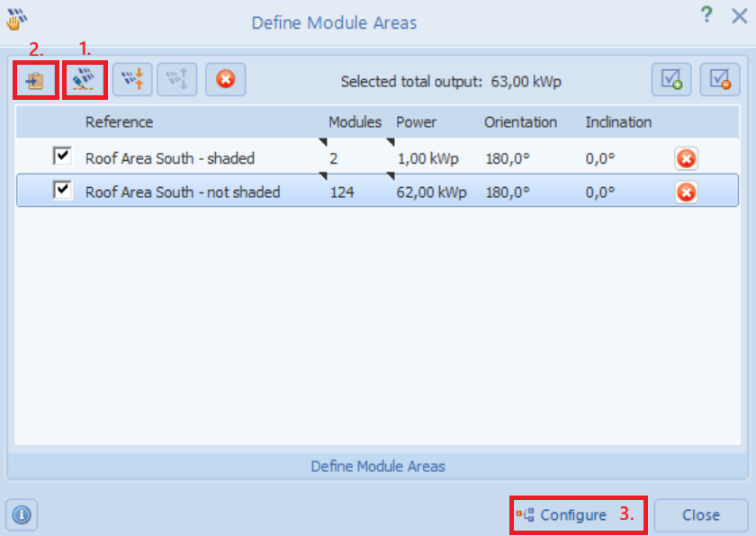Screen dimensions: 756x536
Task: Open help with the question mark icon
Action: pyautogui.click(x=706, y=15)
